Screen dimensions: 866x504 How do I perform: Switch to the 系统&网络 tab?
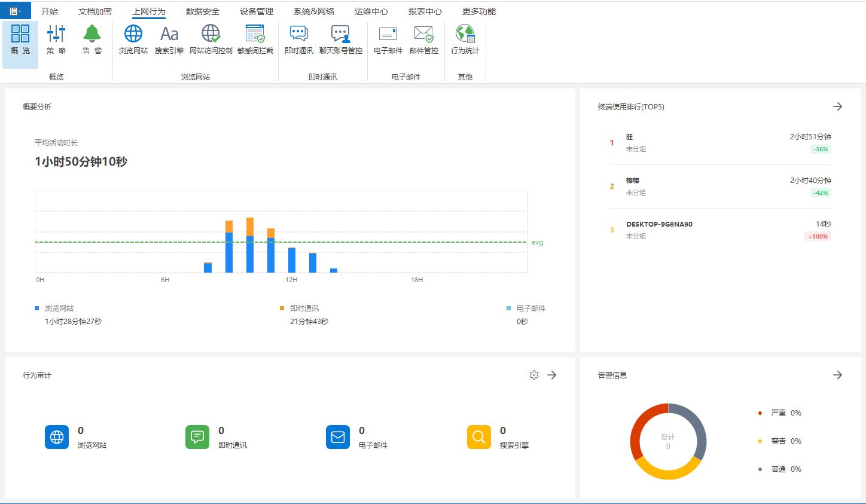314,11
